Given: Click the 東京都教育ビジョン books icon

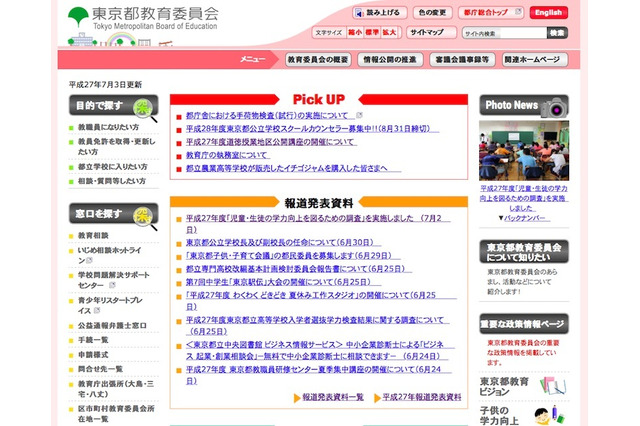Looking at the screenshot, I should coord(553,386).
